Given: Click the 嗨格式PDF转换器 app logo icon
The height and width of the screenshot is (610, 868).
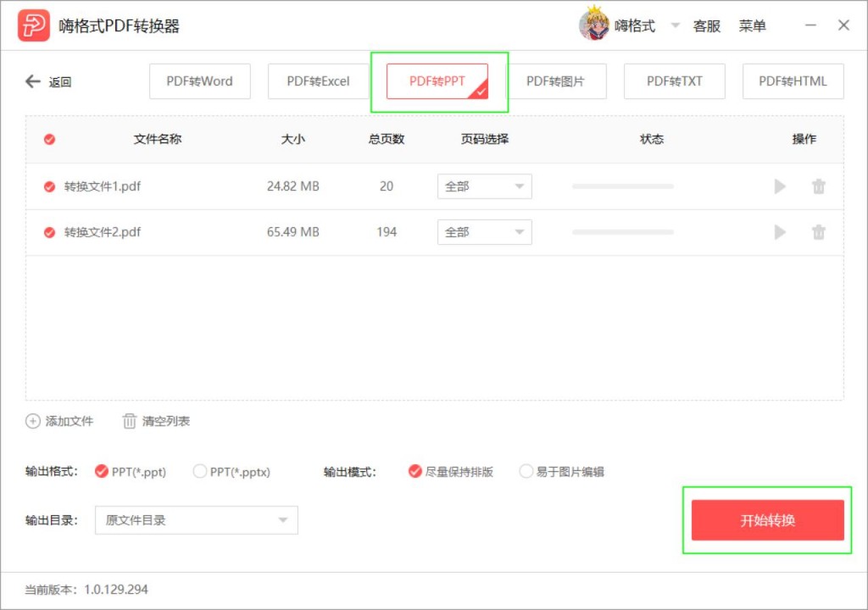Looking at the screenshot, I should click(34, 25).
